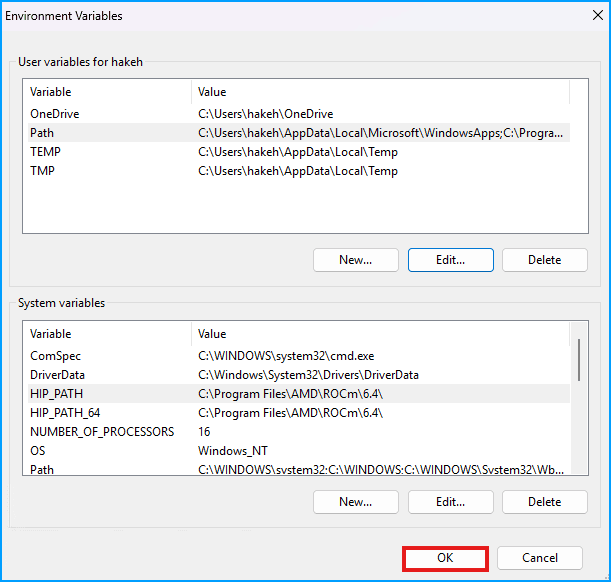Cancel the Environment Variables dialog

(x=540, y=558)
